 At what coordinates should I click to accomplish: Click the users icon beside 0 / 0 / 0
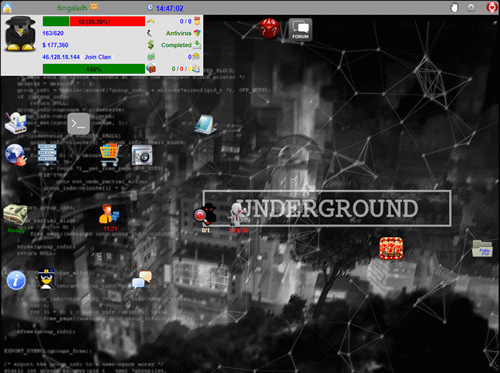[x=196, y=69]
